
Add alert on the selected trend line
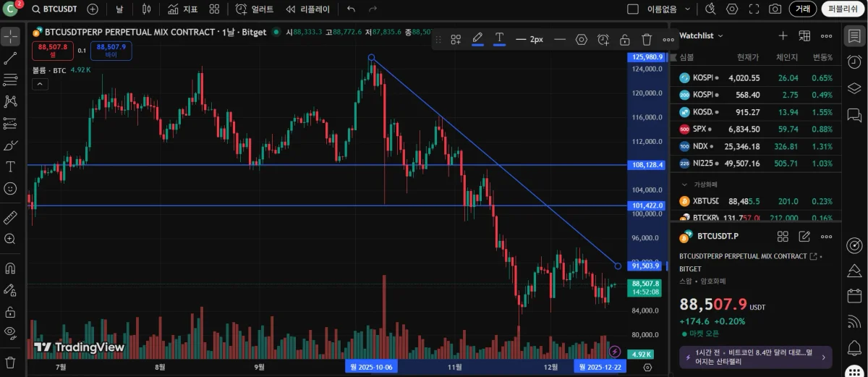coord(603,39)
